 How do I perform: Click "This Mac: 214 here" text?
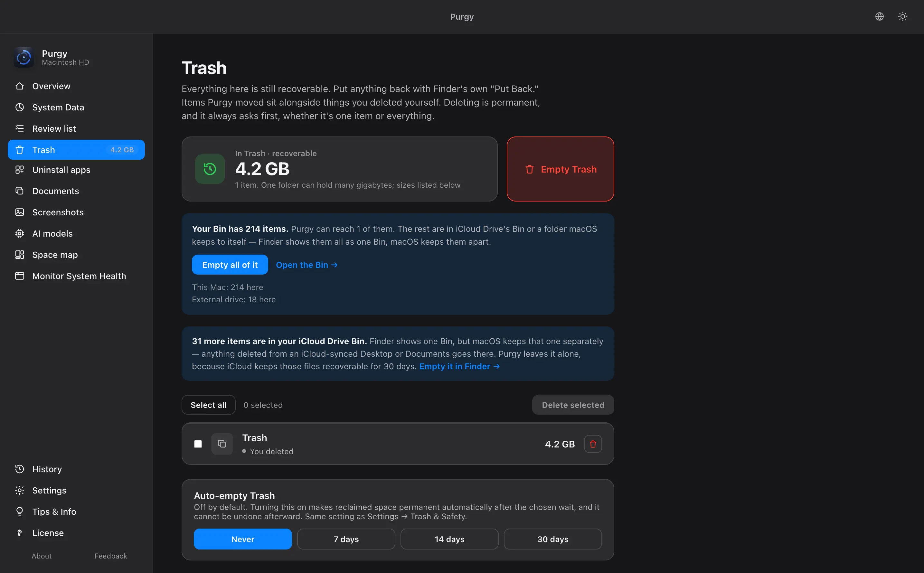(x=227, y=287)
